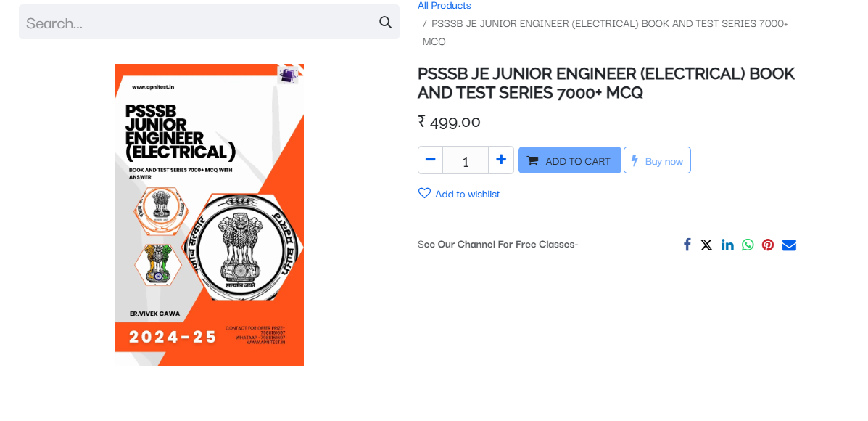Viewport: 868px width, 421px height.
Task: Click the Add to wishlist link
Action: click(467, 194)
